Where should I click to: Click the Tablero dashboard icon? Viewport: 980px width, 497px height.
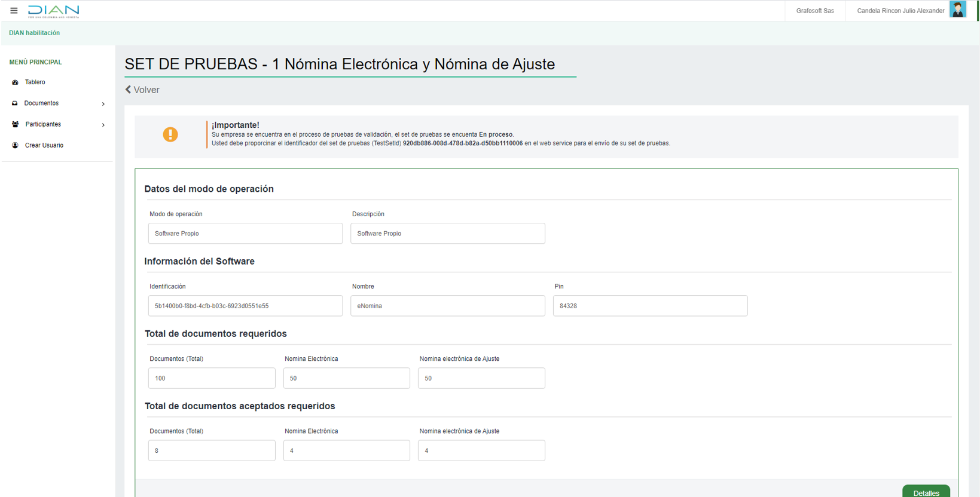point(16,82)
